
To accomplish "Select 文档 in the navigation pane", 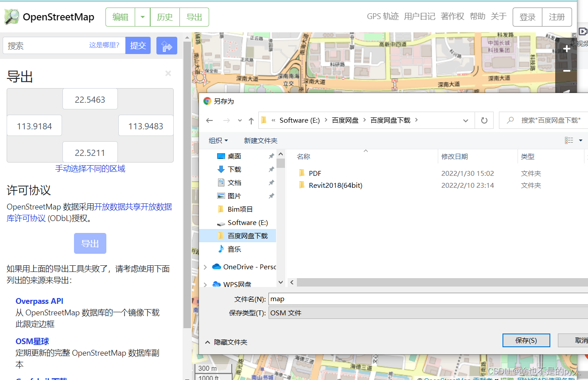I will click(x=234, y=182).
